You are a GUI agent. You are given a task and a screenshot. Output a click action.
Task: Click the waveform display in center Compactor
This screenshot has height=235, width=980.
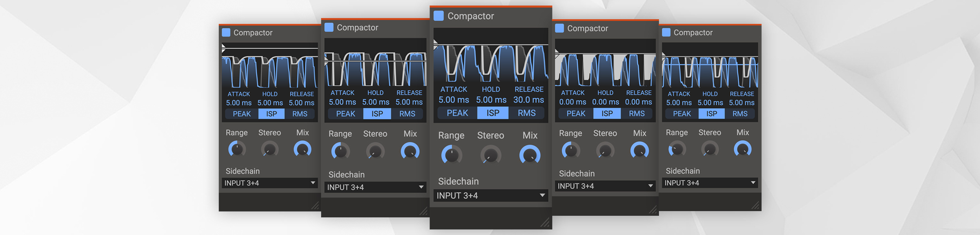[x=491, y=55]
